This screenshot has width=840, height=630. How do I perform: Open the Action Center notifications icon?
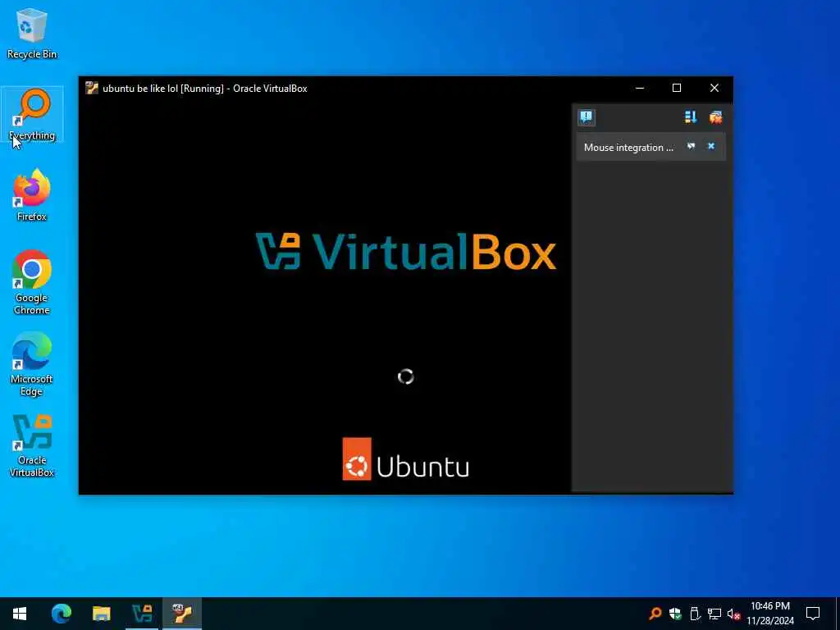pyautogui.click(x=813, y=614)
